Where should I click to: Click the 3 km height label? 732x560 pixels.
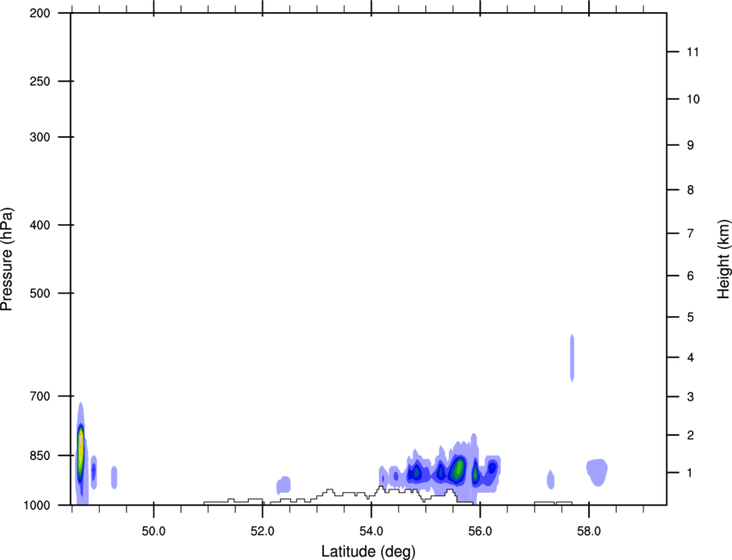691,397
